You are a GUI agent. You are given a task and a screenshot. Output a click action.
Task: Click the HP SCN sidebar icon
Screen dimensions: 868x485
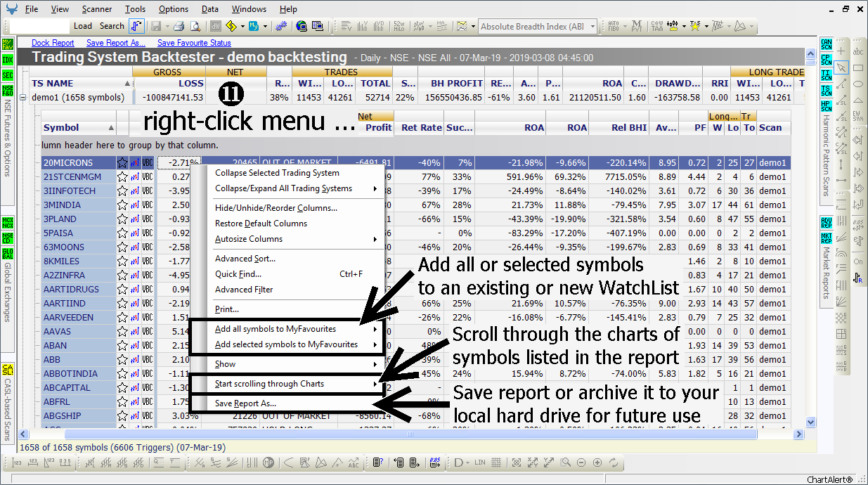[x=827, y=105]
